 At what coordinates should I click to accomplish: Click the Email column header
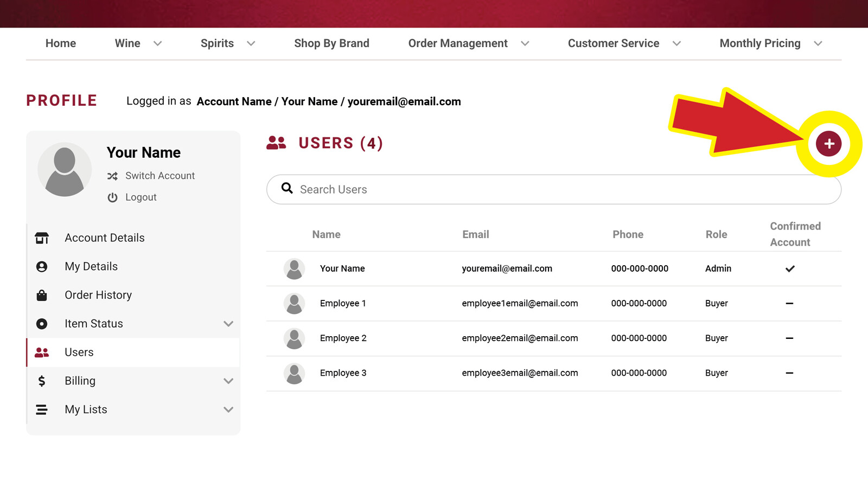[476, 234]
